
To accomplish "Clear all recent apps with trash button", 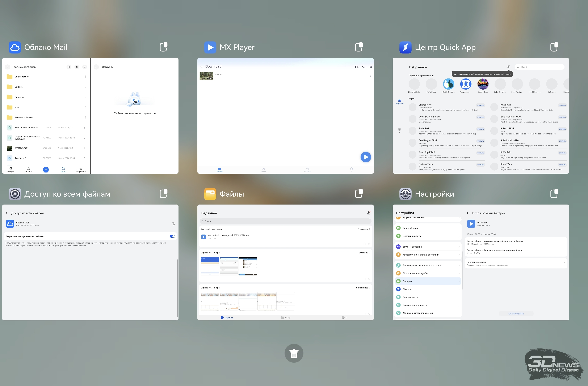I will (x=294, y=353).
